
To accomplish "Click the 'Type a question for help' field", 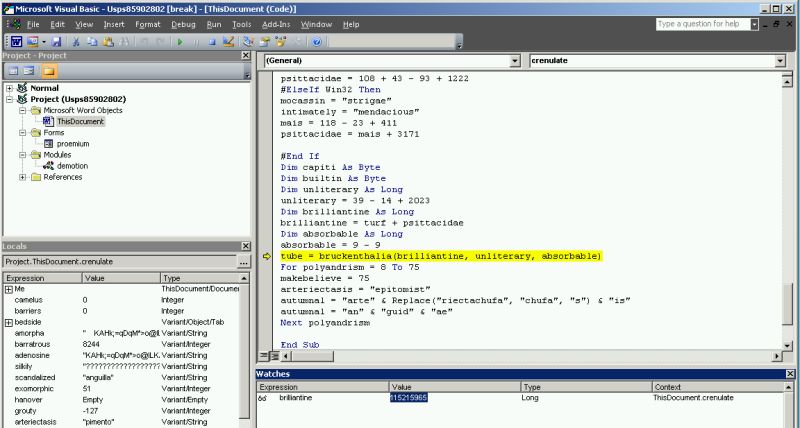I will point(703,24).
